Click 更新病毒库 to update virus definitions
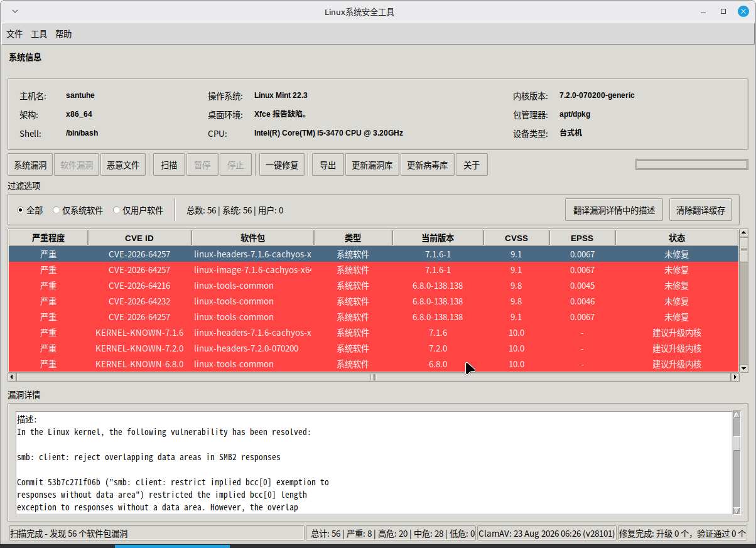Viewport: 756px width, 548px height. click(428, 165)
